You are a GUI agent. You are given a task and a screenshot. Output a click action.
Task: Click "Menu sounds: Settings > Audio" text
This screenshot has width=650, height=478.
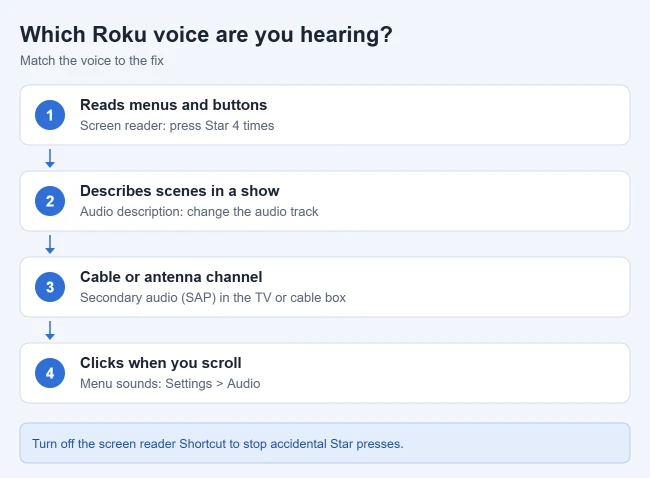(x=170, y=383)
